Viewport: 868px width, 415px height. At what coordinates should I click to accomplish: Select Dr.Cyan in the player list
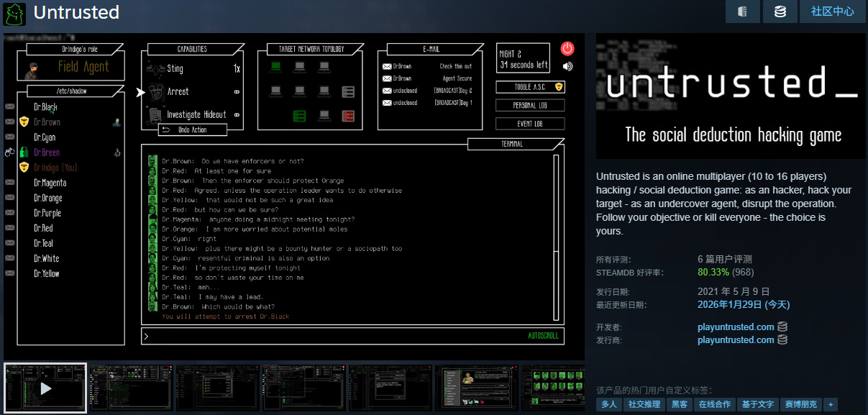[x=45, y=137]
